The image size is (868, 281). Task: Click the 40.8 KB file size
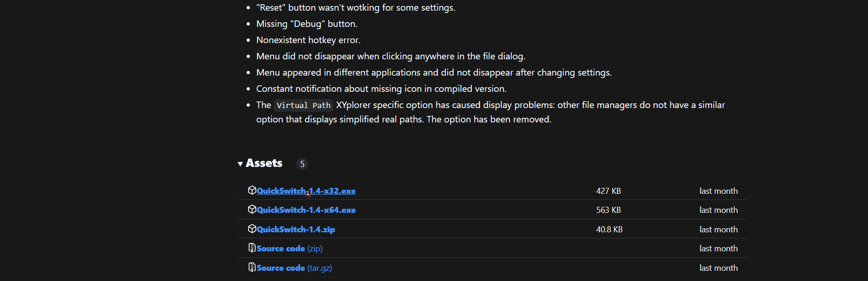point(609,230)
